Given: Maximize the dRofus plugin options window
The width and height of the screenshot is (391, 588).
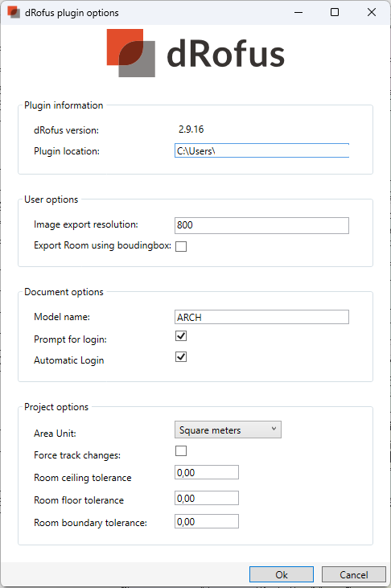Looking at the screenshot, I should coord(335,12).
